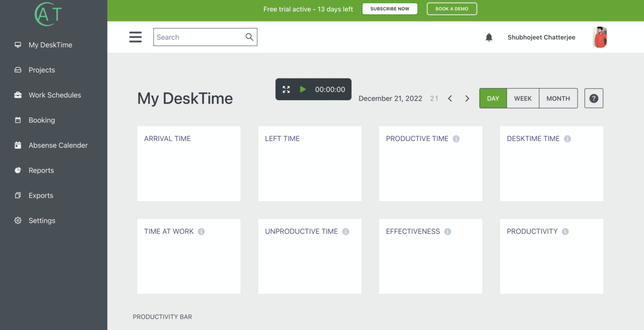
Task: Click Subscribe Now button
Action: coord(390,9)
